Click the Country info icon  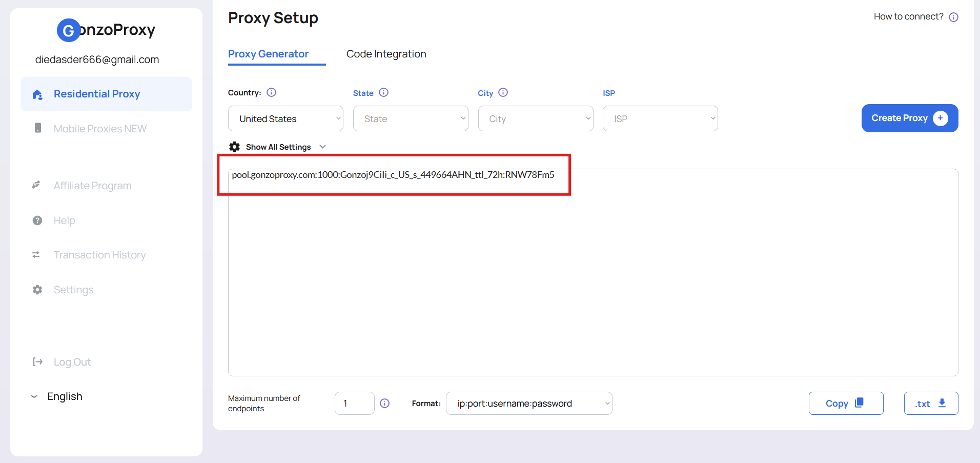(x=272, y=92)
